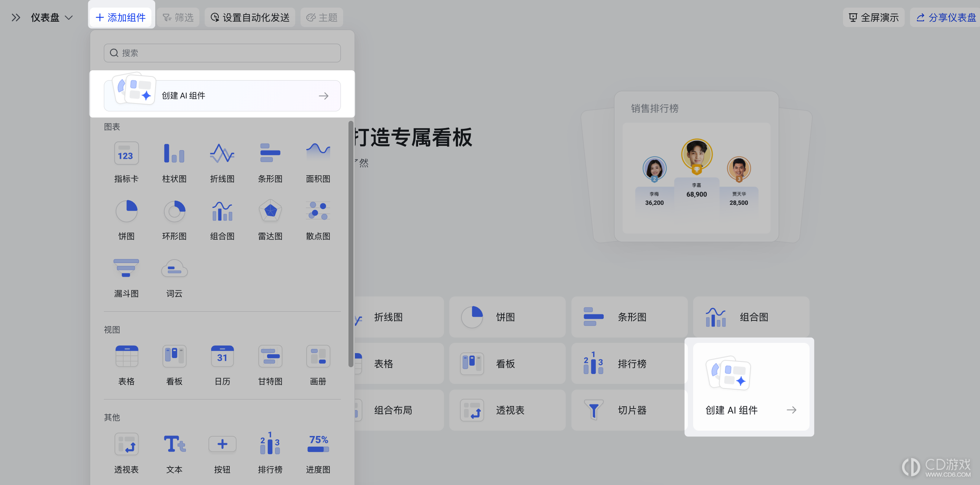Select the 饼图 card on the dashboard
The height and width of the screenshot is (485, 980).
point(507,317)
